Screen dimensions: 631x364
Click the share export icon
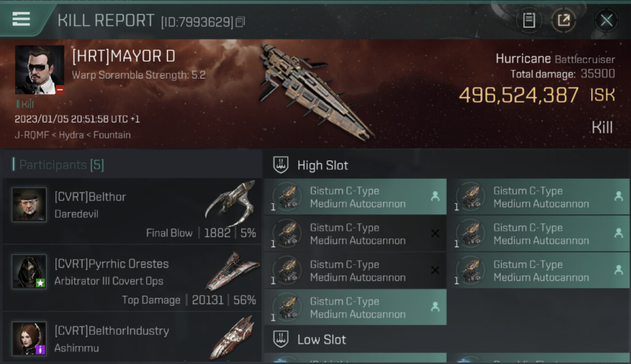564,20
